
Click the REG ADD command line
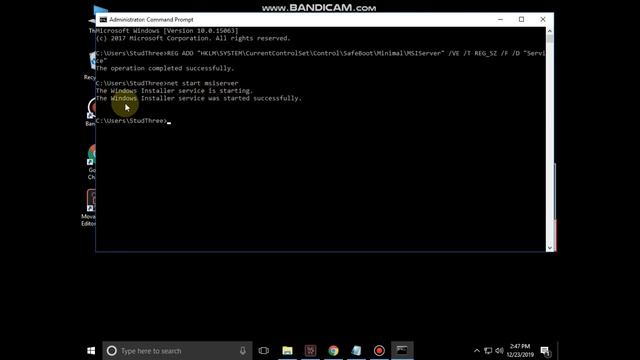[x=320, y=57]
